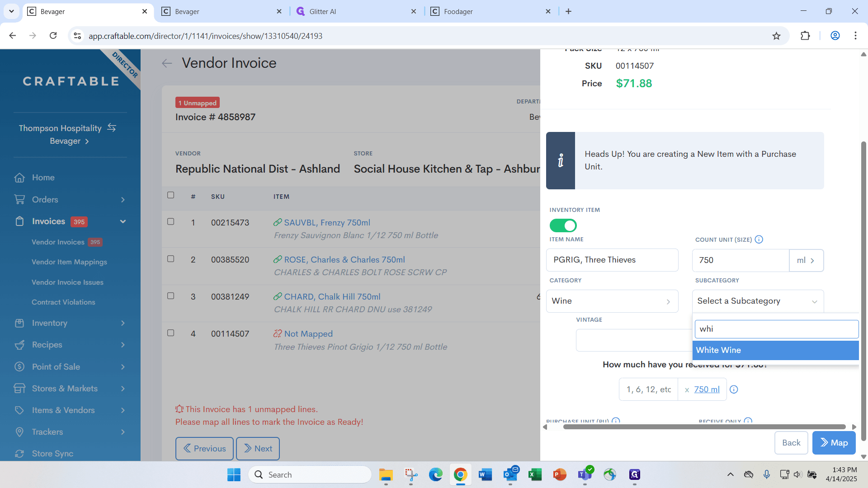Check the box for line 1 SKU 00215473
This screenshot has width=868, height=488.
click(170, 221)
